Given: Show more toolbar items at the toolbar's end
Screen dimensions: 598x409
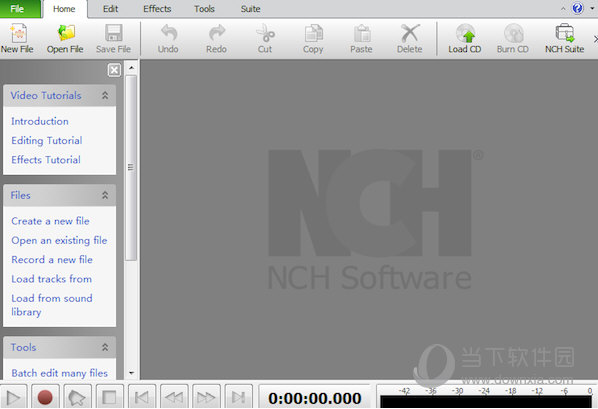Looking at the screenshot, I should pos(595,39).
